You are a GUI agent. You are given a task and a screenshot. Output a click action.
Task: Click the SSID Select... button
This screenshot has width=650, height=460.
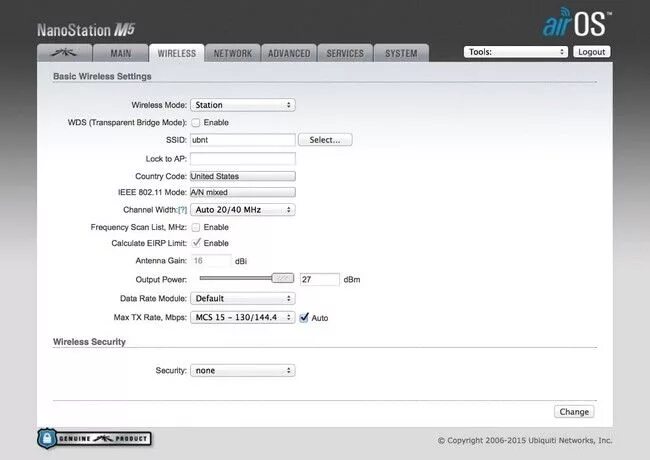325,140
